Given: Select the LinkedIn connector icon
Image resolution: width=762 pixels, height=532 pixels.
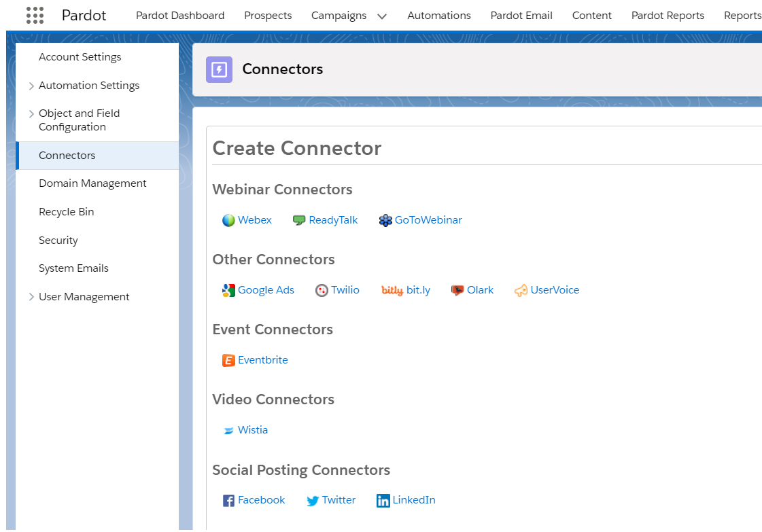Looking at the screenshot, I should coord(383,500).
